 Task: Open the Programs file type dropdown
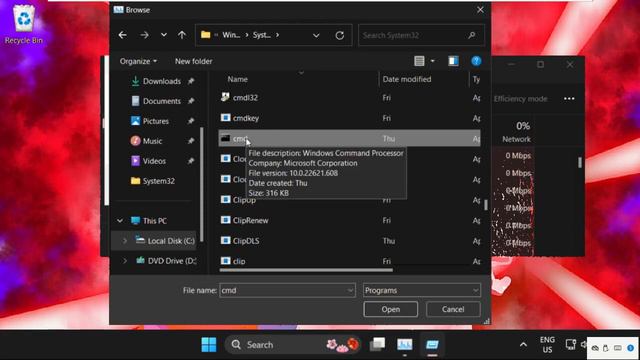(422, 290)
